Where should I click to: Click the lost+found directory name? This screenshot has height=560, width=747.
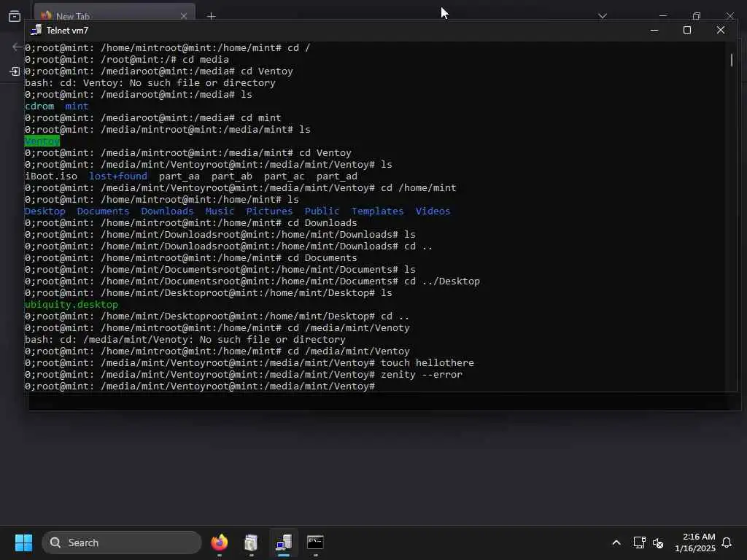[x=118, y=176]
